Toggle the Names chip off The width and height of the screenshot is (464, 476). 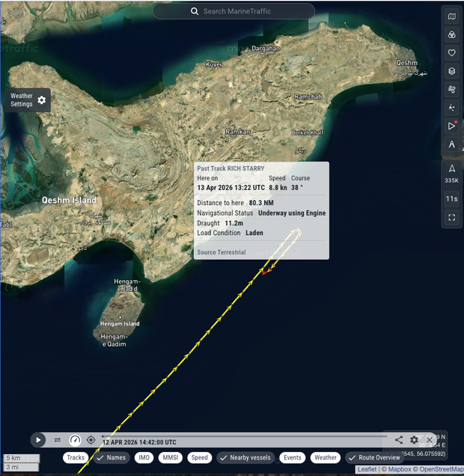coord(111,457)
